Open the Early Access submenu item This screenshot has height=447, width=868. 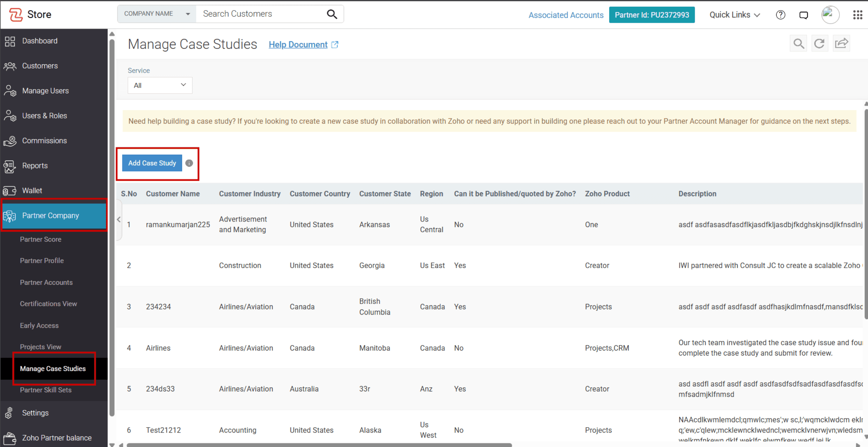[x=39, y=326]
